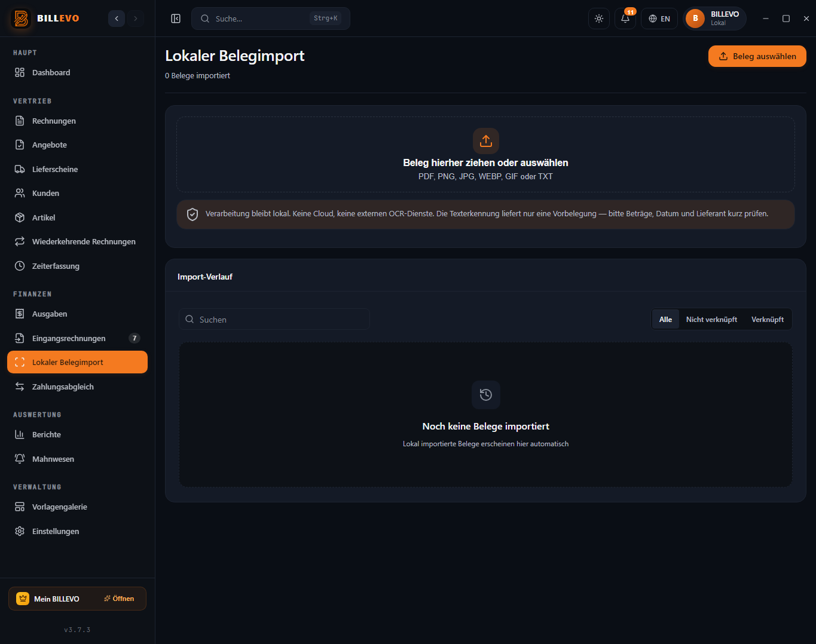816x644 pixels.
Task: Toggle the light/dark theme
Action: (599, 19)
